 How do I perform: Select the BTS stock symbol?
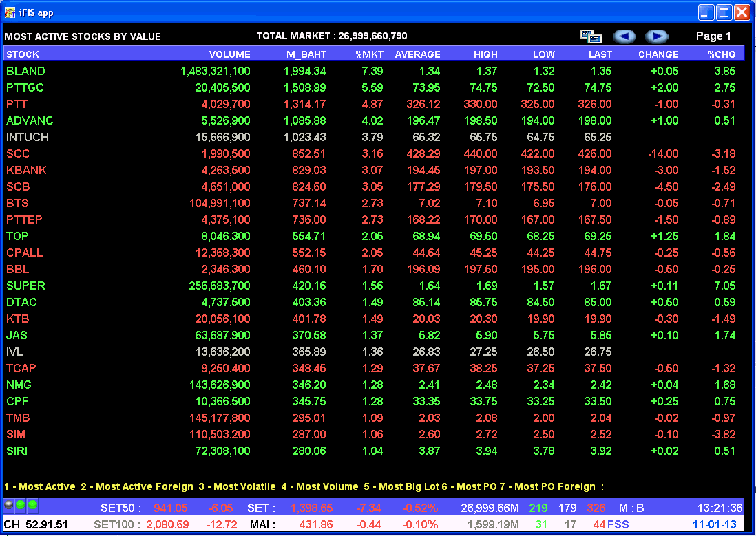click(17, 203)
